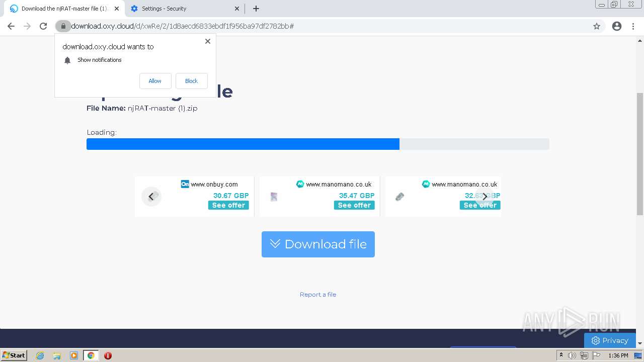Image resolution: width=644 pixels, height=362 pixels.
Task: Click scrollbar down arrow
Action: click(640, 344)
